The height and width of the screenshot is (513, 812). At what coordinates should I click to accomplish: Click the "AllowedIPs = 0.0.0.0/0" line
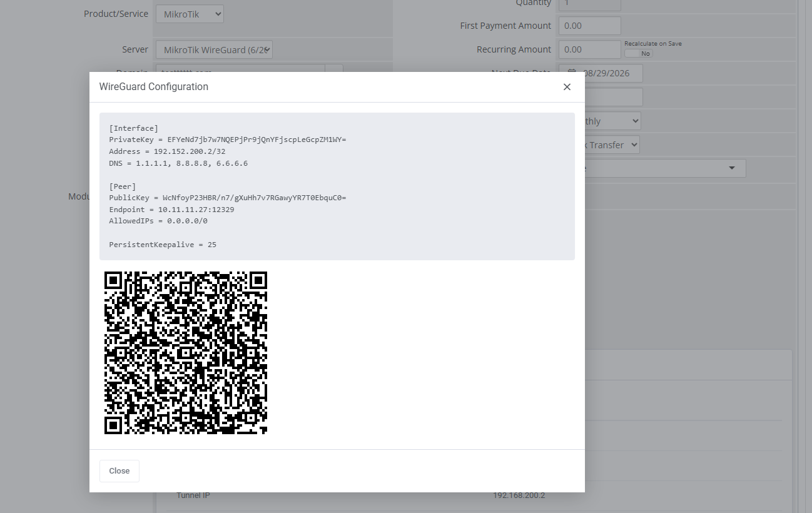[x=158, y=221]
